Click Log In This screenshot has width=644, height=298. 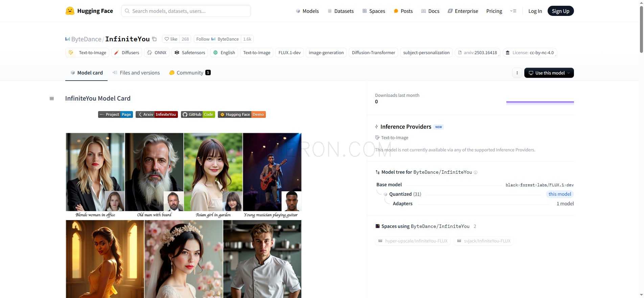535,11
